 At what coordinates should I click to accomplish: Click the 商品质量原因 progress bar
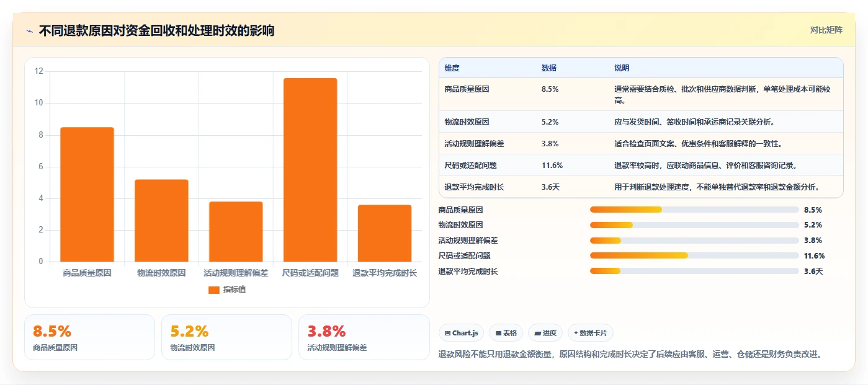(x=694, y=210)
